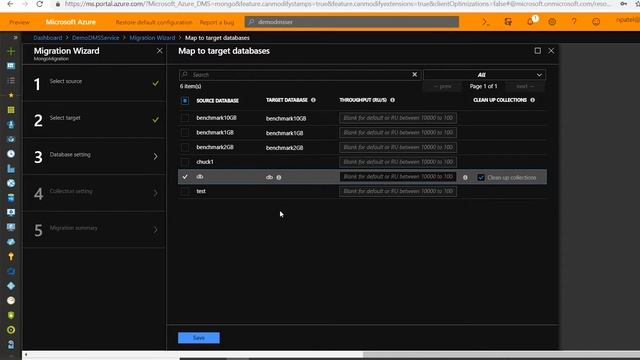
Task: Click throughput field for test row
Action: click(398, 191)
